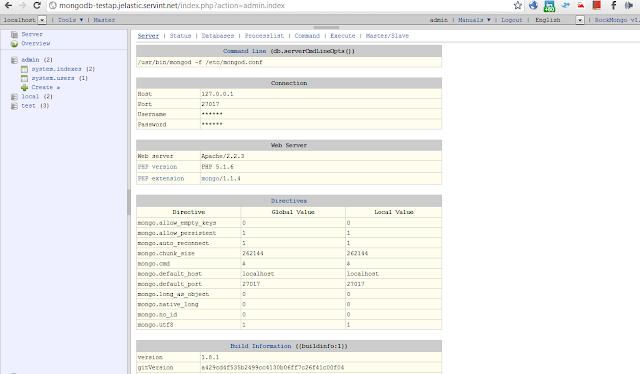640x374 pixels.
Task: Switch to the Status tab
Action: (180, 36)
